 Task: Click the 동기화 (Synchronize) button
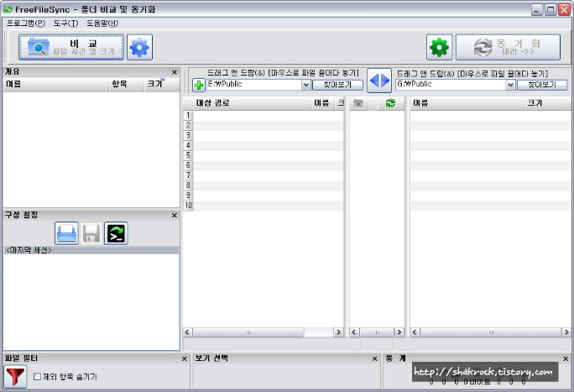tap(508, 47)
